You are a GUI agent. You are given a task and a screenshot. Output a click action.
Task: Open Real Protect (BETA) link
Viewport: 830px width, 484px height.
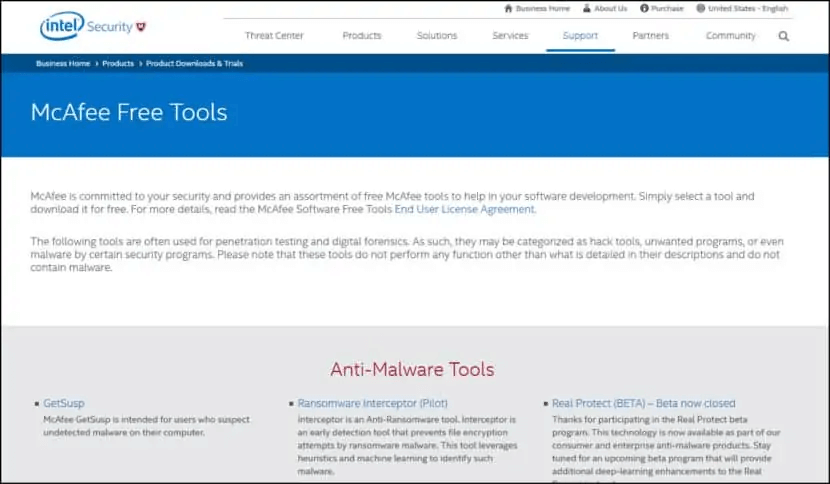644,403
